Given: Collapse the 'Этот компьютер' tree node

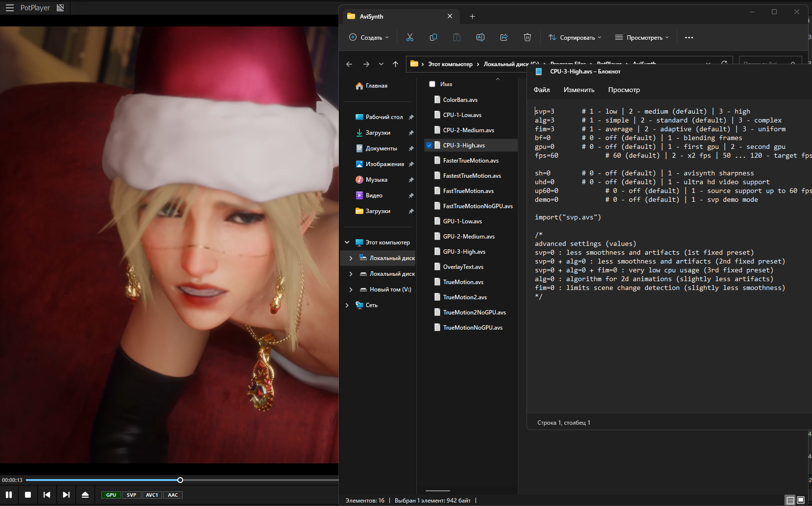Looking at the screenshot, I should point(347,242).
